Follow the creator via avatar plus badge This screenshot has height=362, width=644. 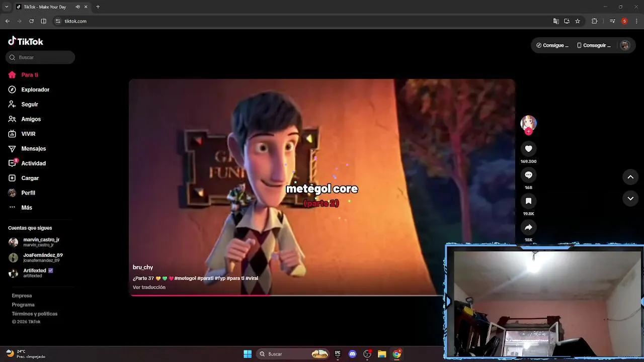(x=528, y=132)
